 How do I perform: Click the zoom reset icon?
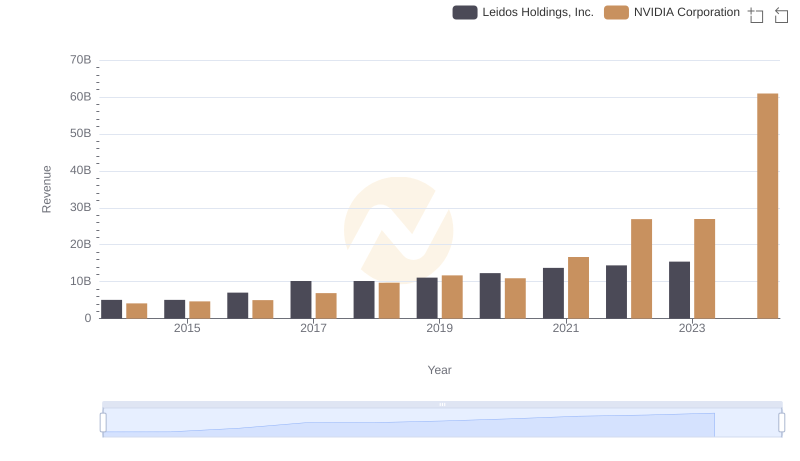(781, 15)
